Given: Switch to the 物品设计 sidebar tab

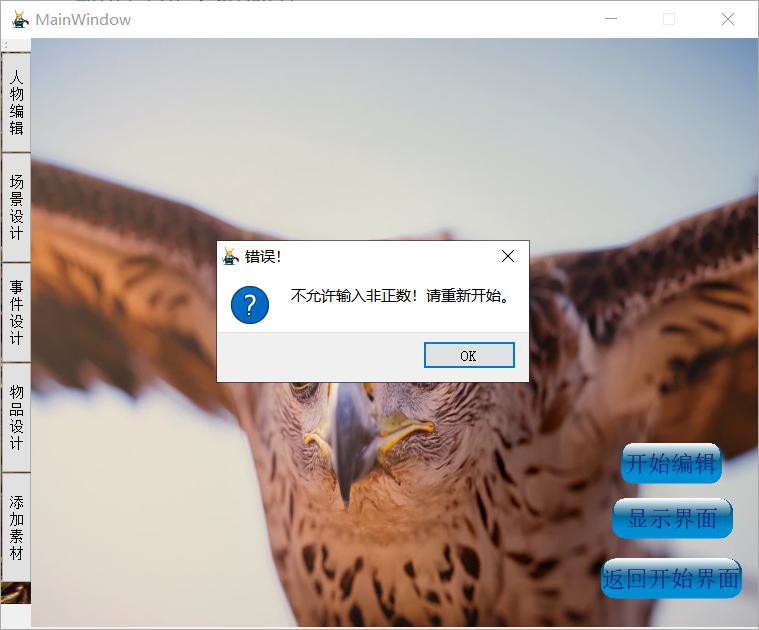Looking at the screenshot, I should (x=16, y=418).
